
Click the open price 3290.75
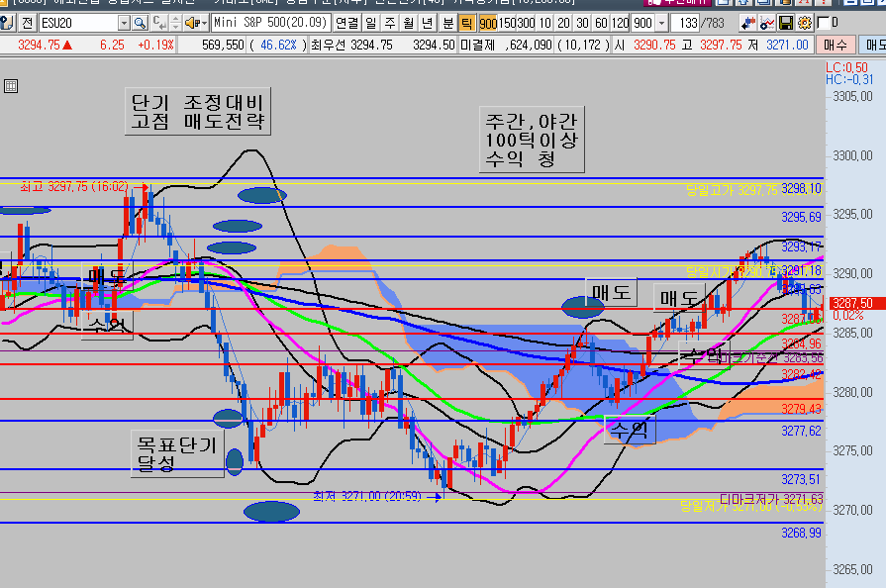(654, 45)
